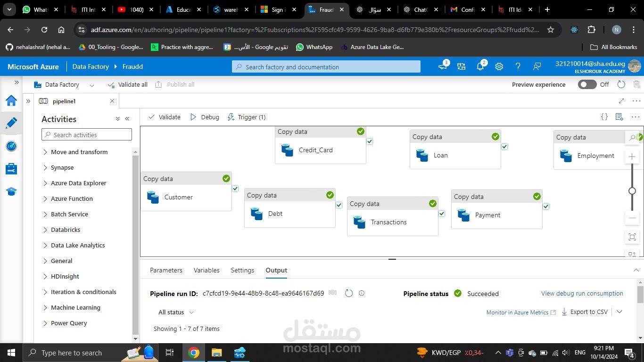
Task: Select the Output tab
Action: 276,270
